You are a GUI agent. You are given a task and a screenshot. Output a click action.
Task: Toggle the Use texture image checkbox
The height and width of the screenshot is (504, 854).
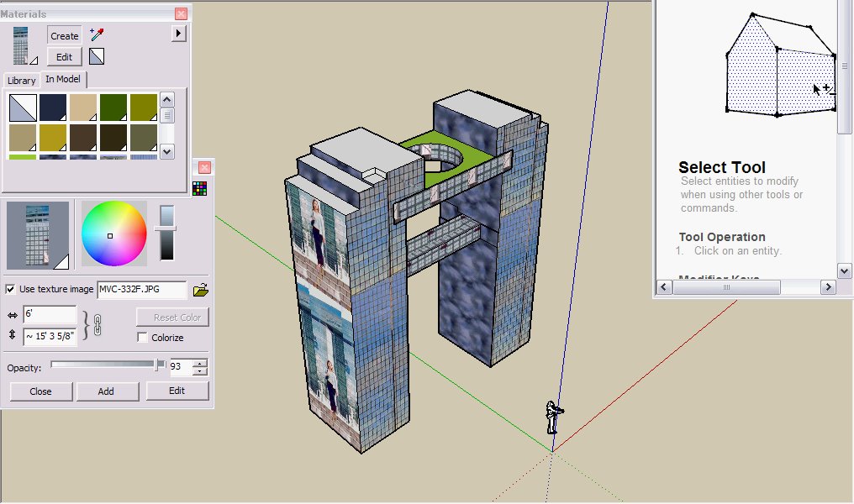[x=10, y=289]
